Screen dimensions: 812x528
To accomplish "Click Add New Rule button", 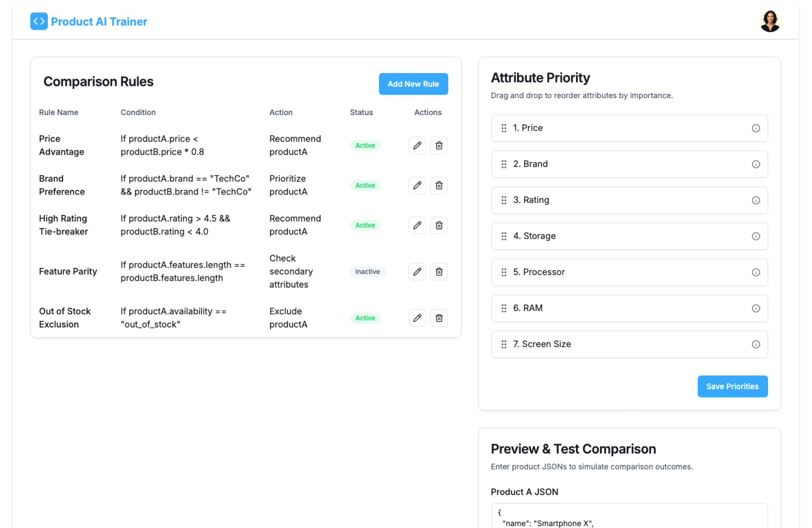I will (413, 84).
